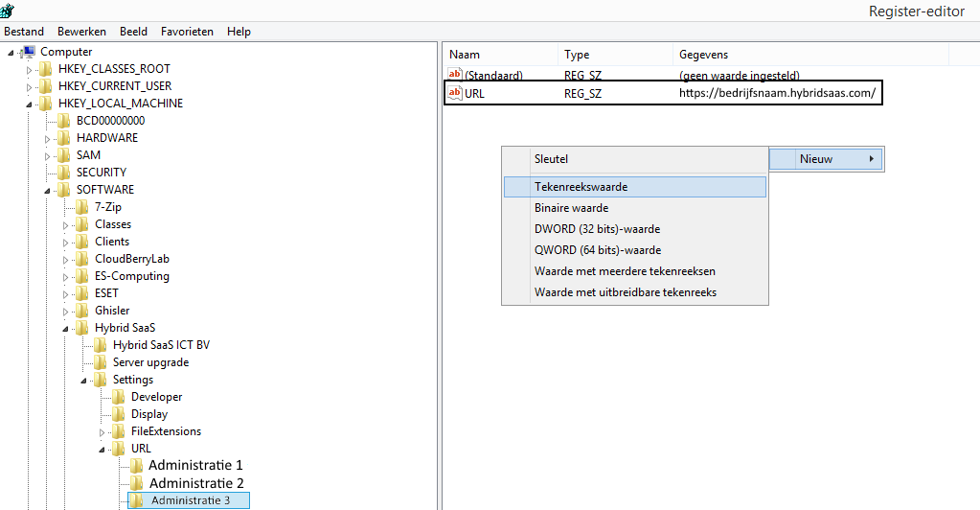
Task: Expand the FileExtensions key
Action: pyautogui.click(x=103, y=432)
